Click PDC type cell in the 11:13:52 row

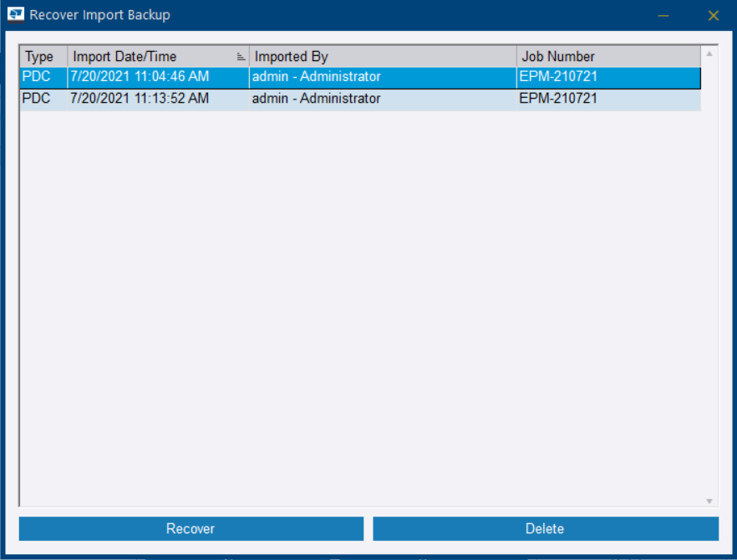(43, 99)
